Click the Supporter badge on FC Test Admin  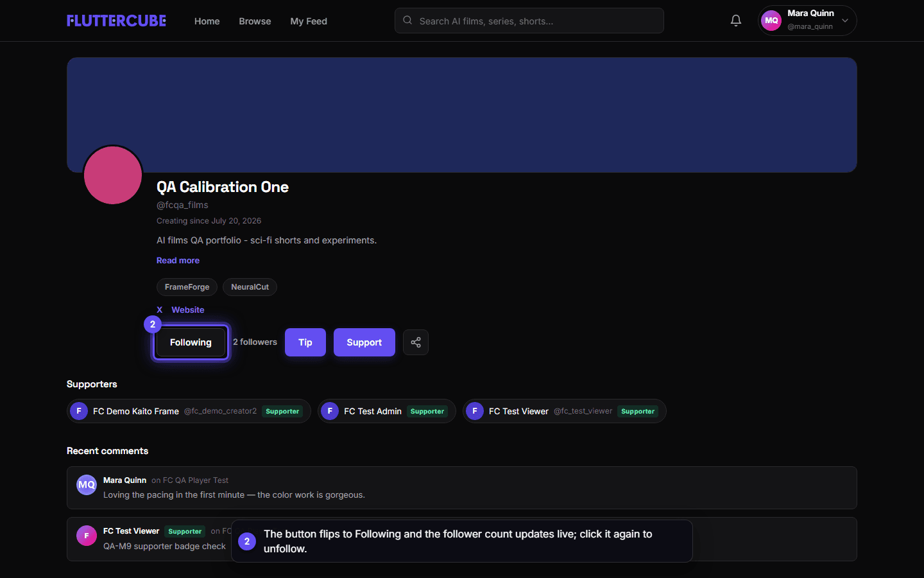tap(427, 411)
